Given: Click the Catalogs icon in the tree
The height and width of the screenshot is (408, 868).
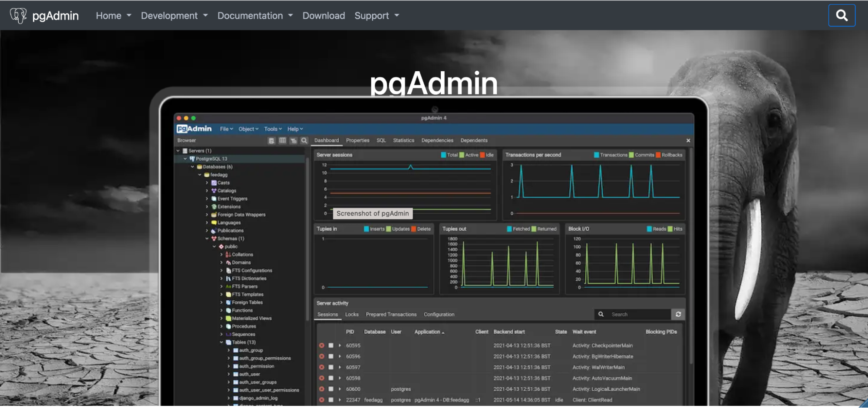Looking at the screenshot, I should tap(214, 191).
